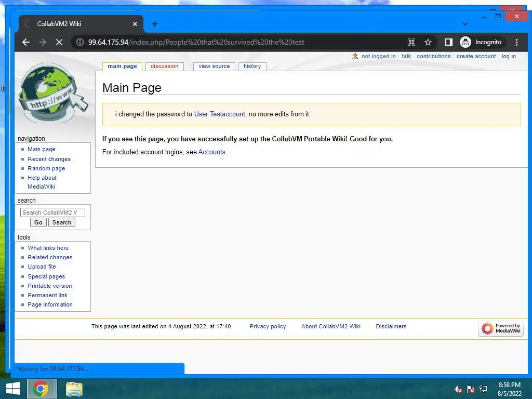
Task: Click the "Not logged in" label
Action: pos(378,56)
